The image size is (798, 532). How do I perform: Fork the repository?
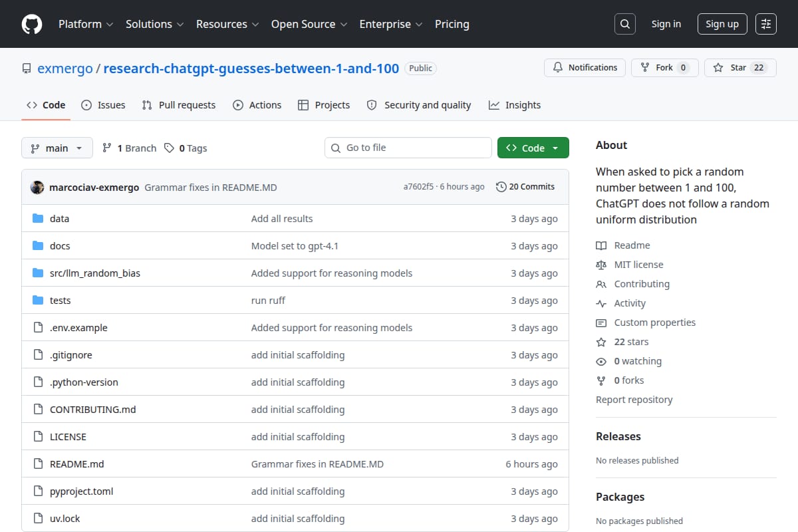(x=665, y=68)
